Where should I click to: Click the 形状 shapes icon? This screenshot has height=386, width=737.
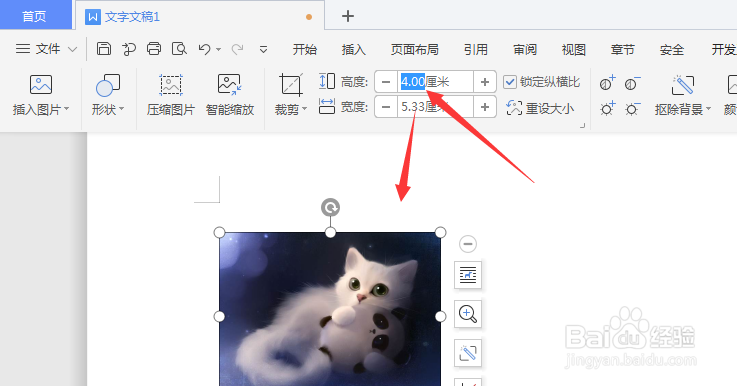point(108,85)
